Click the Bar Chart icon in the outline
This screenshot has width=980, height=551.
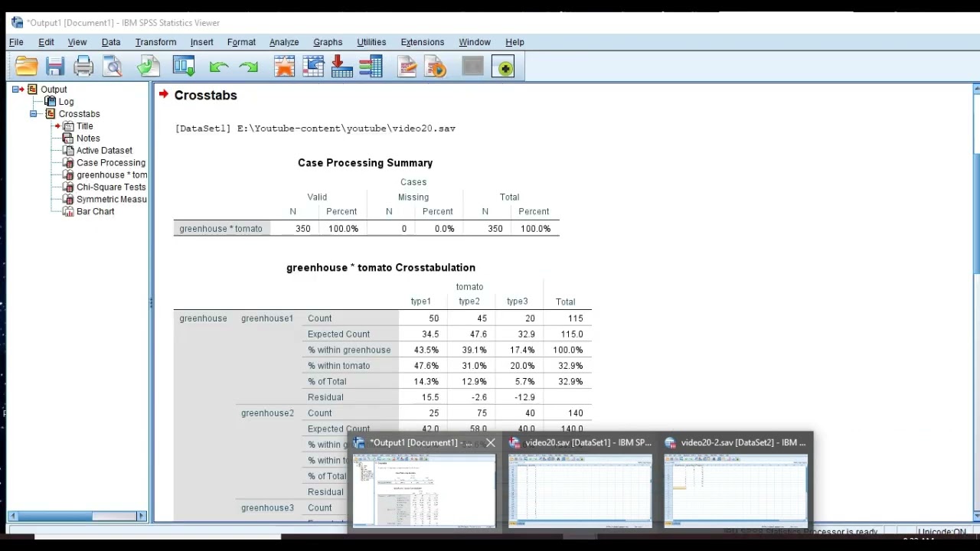(x=68, y=212)
